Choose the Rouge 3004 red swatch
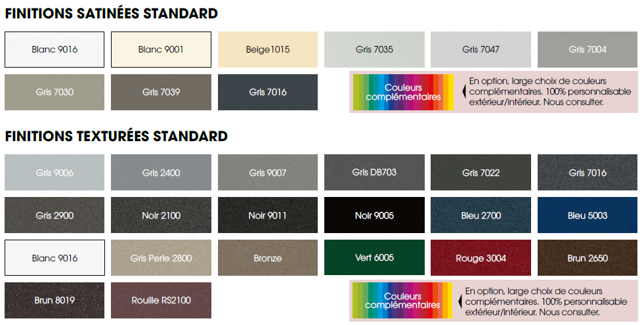This screenshot has height=325, width=644. (x=481, y=258)
